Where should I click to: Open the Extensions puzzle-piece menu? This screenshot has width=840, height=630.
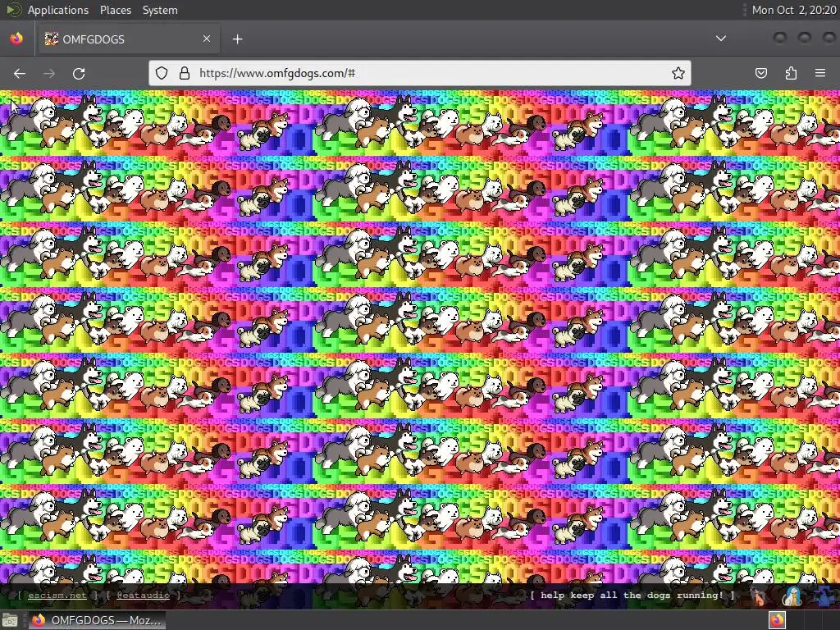pyautogui.click(x=791, y=73)
